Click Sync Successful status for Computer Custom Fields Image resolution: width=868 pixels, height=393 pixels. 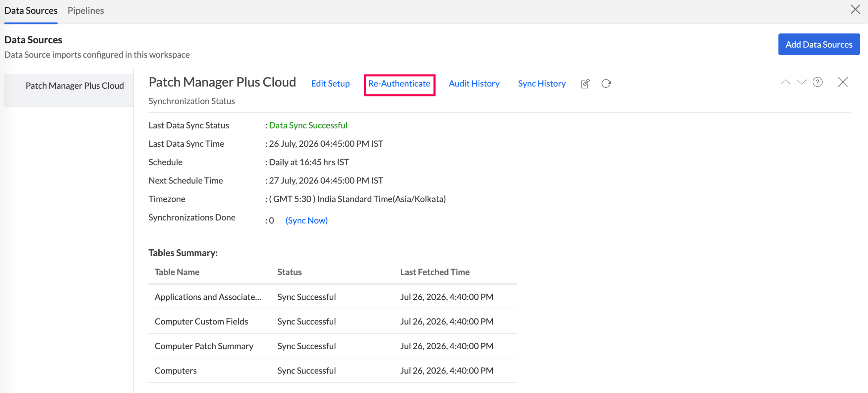click(307, 322)
